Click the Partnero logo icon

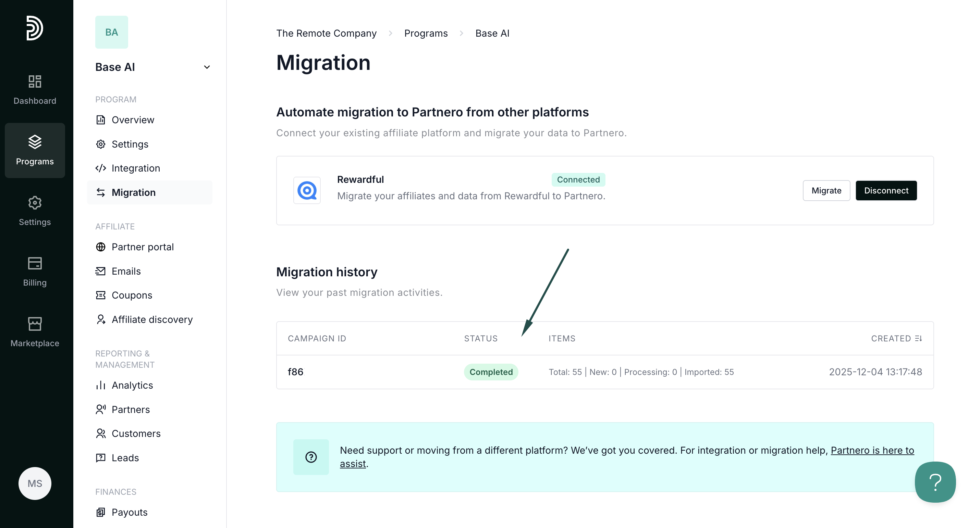pyautogui.click(x=34, y=28)
